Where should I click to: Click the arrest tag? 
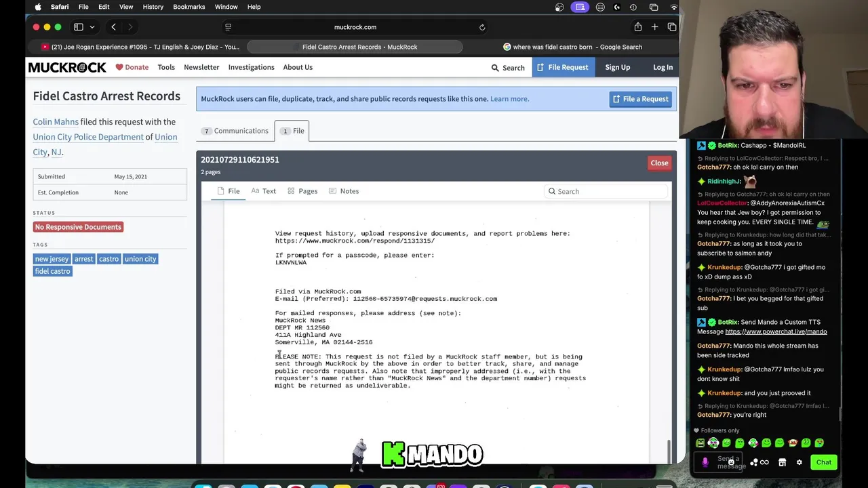click(x=84, y=259)
